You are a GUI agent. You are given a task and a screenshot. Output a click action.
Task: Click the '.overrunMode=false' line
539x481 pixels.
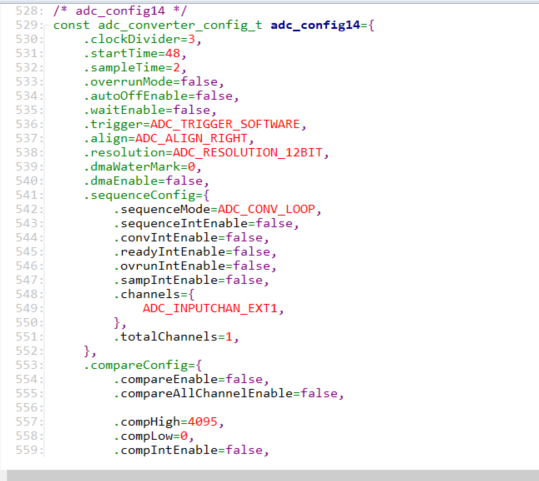pyautogui.click(x=154, y=82)
